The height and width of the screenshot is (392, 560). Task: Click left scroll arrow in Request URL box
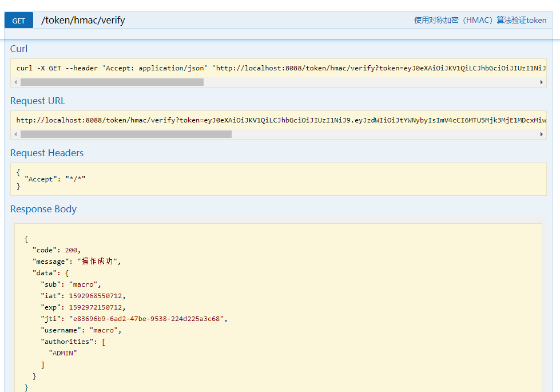click(15, 134)
